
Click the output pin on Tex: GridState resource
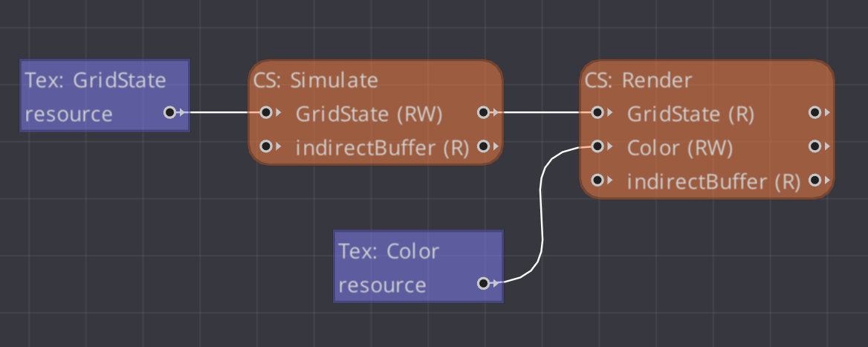coord(169,113)
